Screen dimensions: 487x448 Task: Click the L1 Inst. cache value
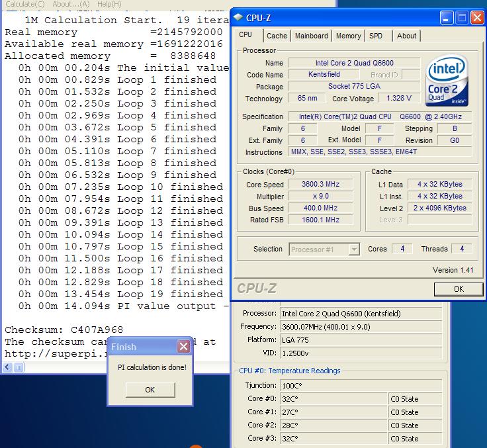tap(440, 196)
